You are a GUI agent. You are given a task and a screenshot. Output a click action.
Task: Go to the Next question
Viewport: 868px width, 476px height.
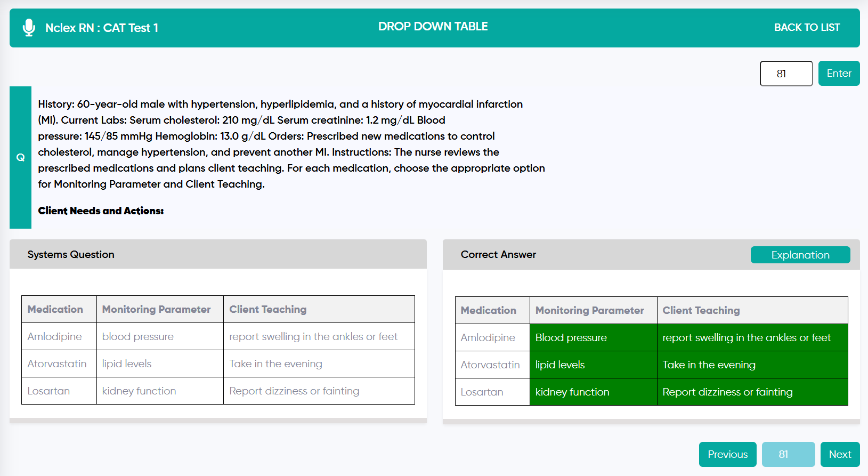840,454
